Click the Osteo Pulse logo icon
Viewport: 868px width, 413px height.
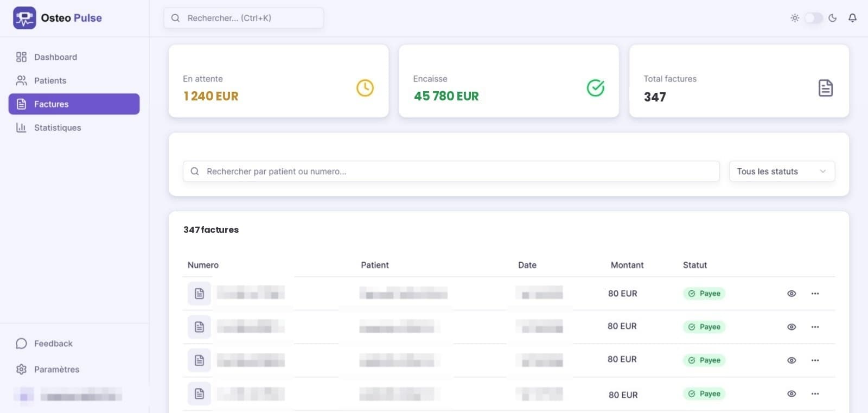tap(24, 18)
